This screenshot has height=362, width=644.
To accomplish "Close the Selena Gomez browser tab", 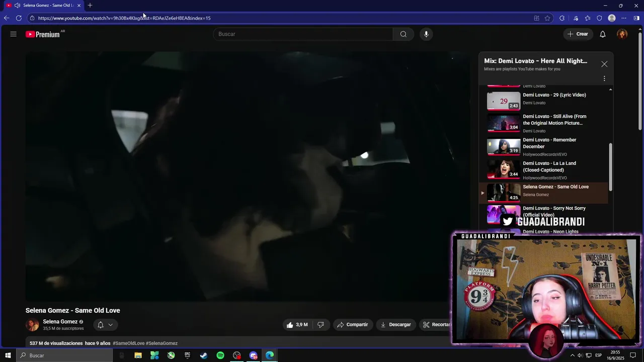I will (79, 6).
